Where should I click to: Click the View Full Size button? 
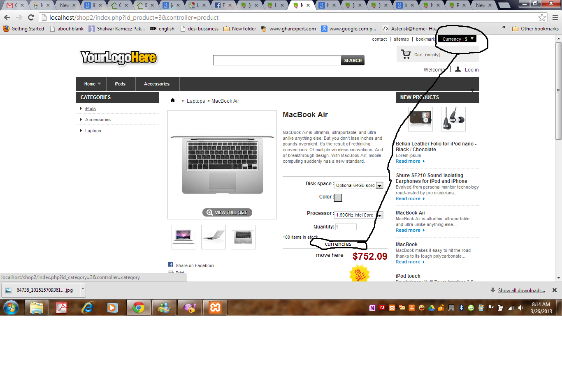coord(227,212)
